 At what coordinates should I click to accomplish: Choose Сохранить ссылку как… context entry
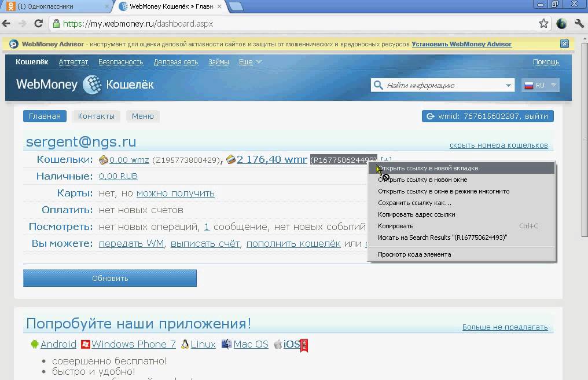click(x=461, y=203)
